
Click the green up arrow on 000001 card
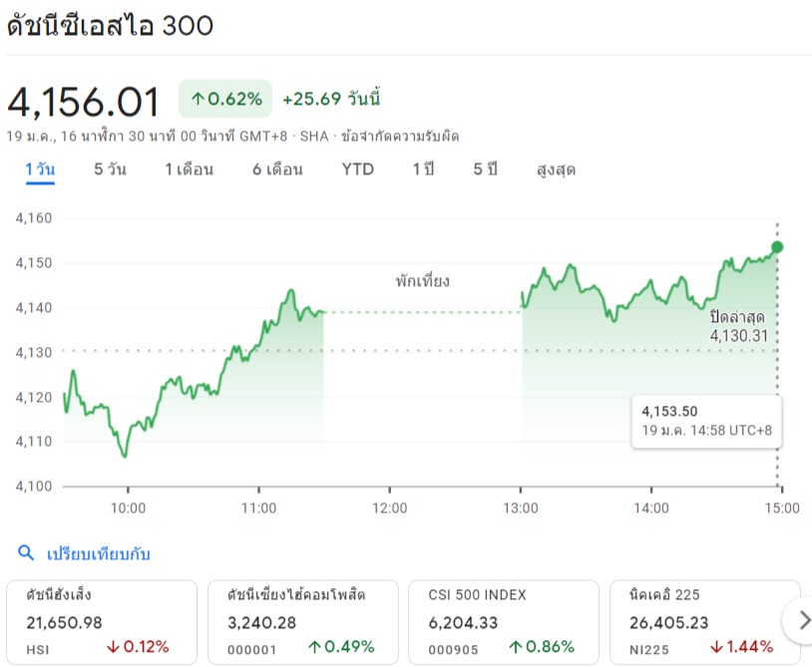(x=315, y=647)
